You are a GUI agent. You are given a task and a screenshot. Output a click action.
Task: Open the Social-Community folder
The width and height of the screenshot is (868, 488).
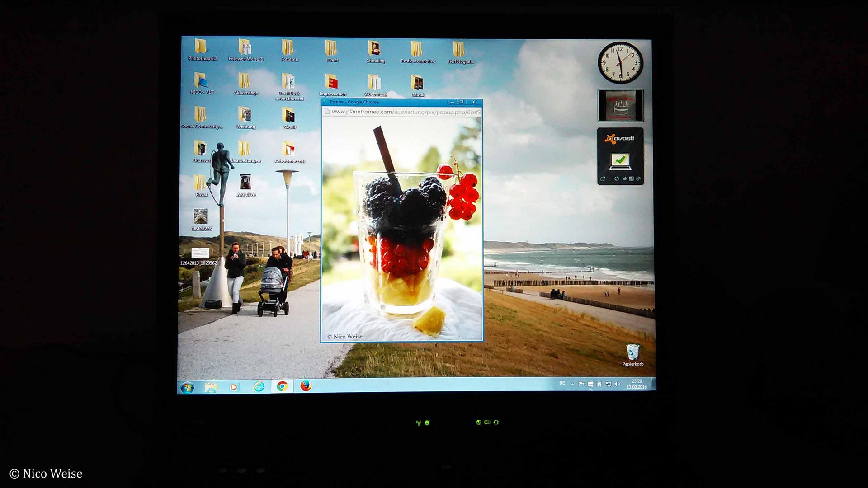pos(201,117)
